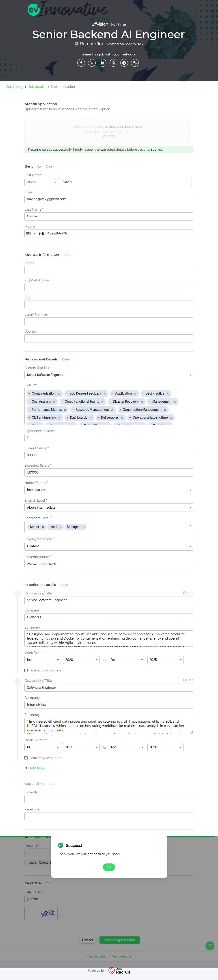
Task: Check first 'I currently work here' box
Action: point(26,670)
